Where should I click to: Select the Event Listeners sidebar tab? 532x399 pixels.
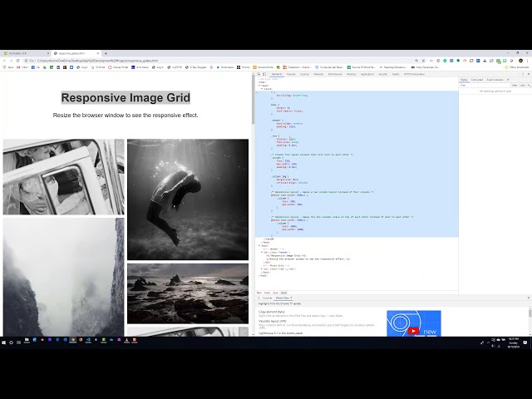pyautogui.click(x=495, y=80)
